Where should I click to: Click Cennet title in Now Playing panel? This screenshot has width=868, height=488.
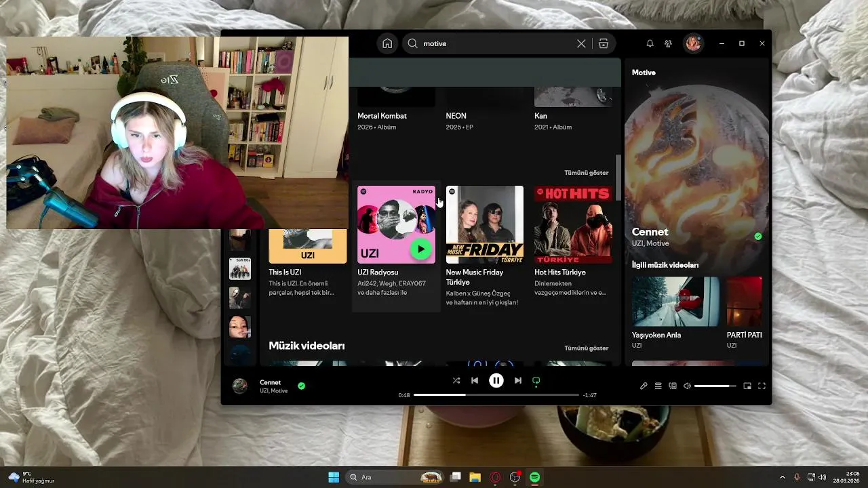650,232
